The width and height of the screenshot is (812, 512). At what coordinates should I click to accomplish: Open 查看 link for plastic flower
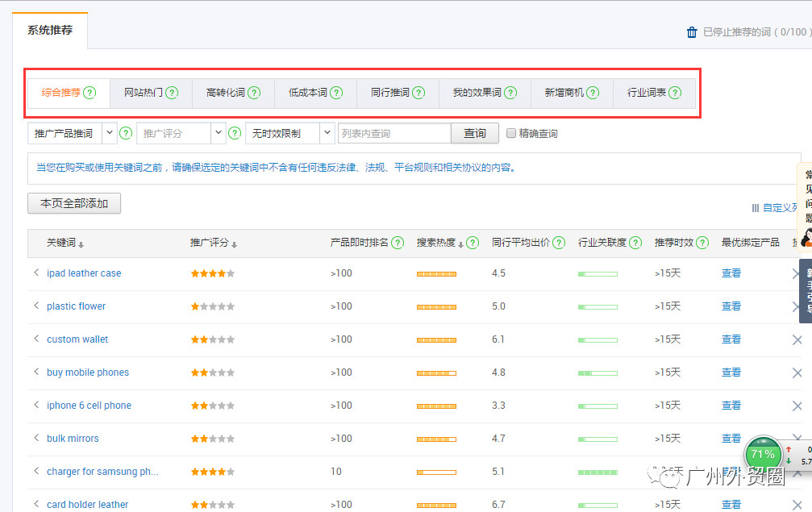(731, 306)
